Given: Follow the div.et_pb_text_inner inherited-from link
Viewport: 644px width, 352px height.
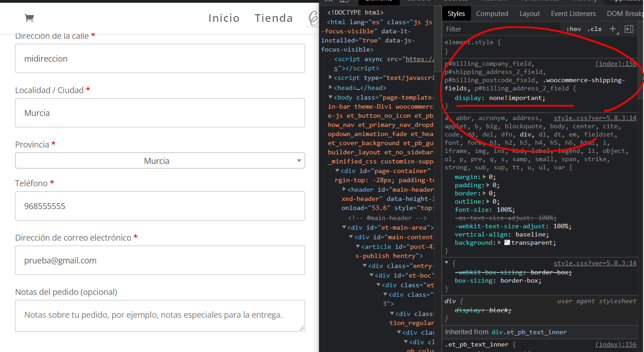Looking at the screenshot, I should 529,332.
